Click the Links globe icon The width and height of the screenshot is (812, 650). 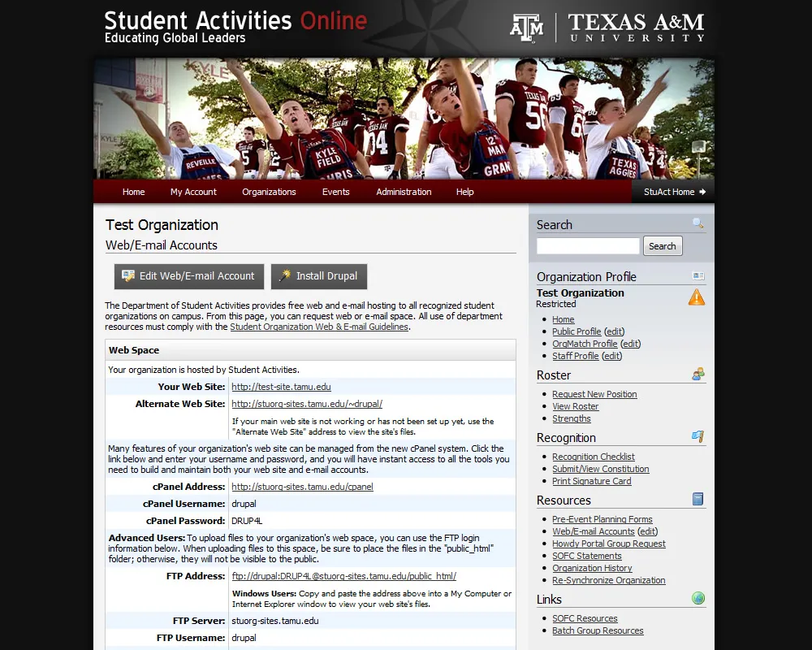click(x=698, y=598)
